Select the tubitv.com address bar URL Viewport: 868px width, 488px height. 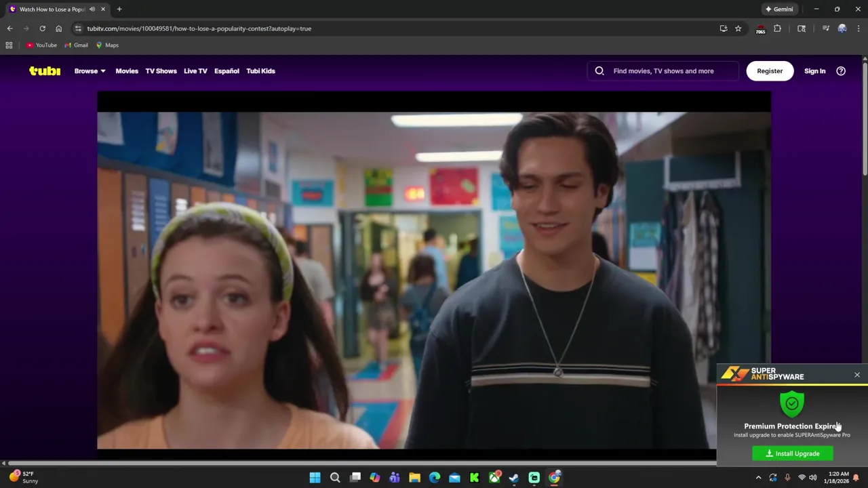tap(199, 28)
